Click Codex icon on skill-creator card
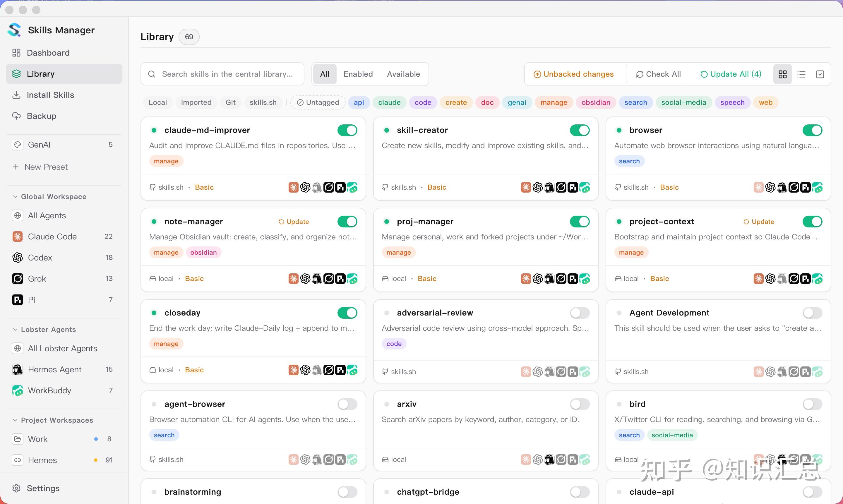 pos(538,187)
